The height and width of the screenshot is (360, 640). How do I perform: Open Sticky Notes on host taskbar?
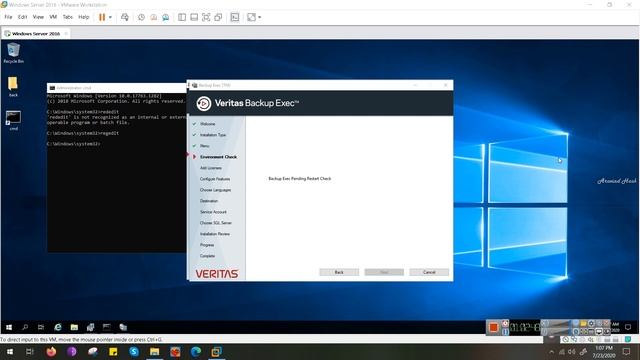pyautogui.click(x=113, y=351)
